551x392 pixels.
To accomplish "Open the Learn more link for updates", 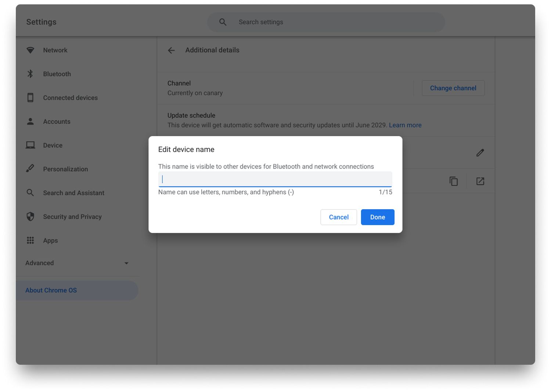I will point(405,125).
